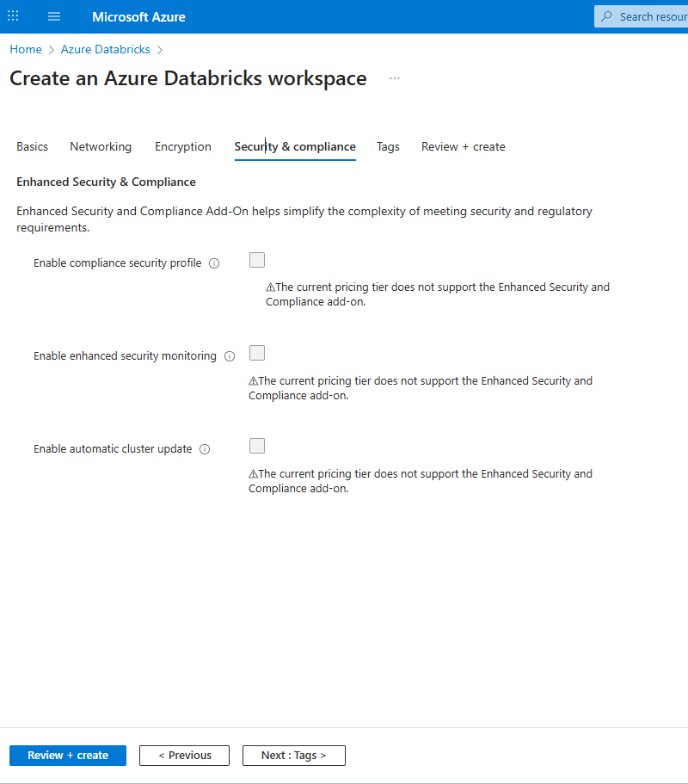The image size is (688, 784).
Task: Open info tooltip for automatic cluster update
Action: [205, 449]
